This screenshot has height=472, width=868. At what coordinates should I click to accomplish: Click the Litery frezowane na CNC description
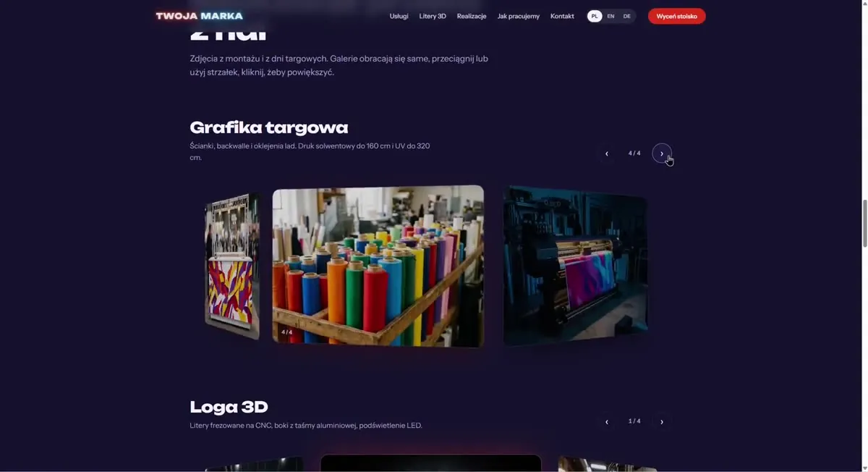pos(305,426)
